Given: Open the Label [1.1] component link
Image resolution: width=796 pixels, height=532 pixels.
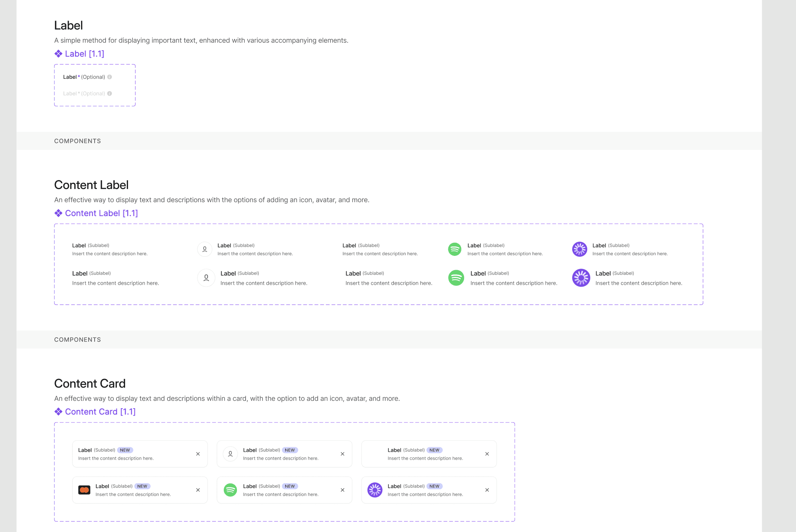Looking at the screenshot, I should point(84,54).
